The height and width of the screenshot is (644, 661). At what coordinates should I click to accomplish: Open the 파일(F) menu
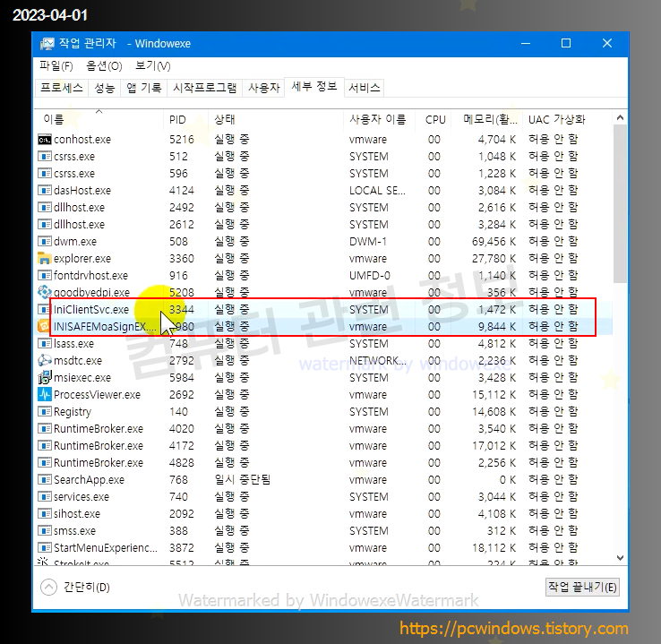point(56,66)
